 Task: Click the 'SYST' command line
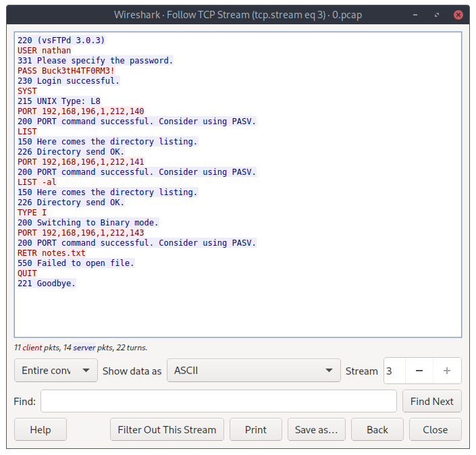27,91
